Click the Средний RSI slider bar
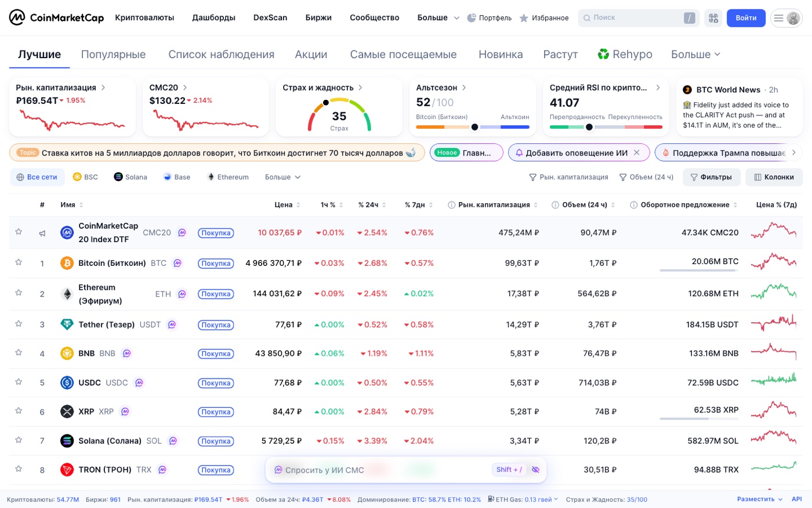Image resolution: width=812 pixels, height=508 pixels. click(x=606, y=127)
